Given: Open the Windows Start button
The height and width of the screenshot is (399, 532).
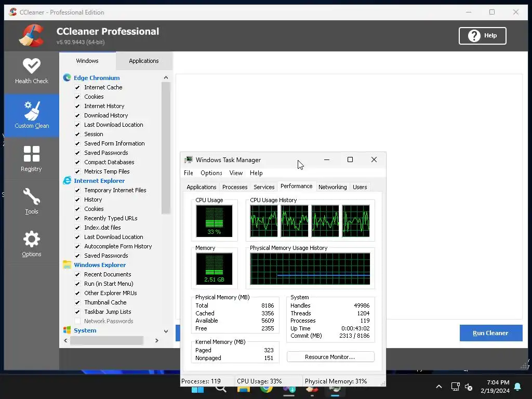Looking at the screenshot, I should pyautogui.click(x=198, y=390).
